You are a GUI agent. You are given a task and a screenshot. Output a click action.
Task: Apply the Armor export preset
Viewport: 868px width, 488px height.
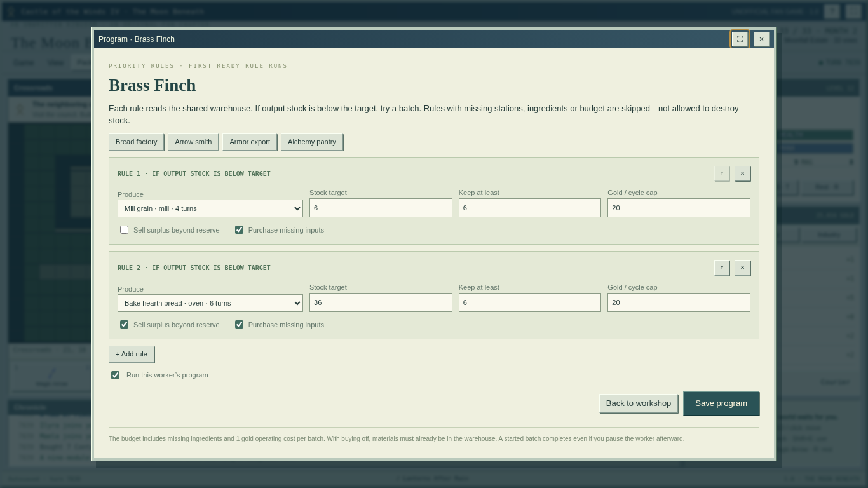click(250, 142)
